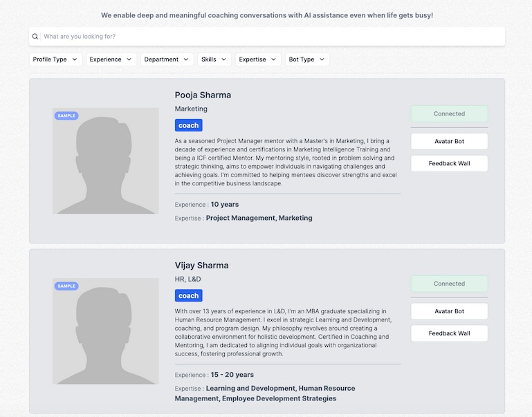The height and width of the screenshot is (417, 532).
Task: Click the search magnifier icon
Action: tap(35, 37)
